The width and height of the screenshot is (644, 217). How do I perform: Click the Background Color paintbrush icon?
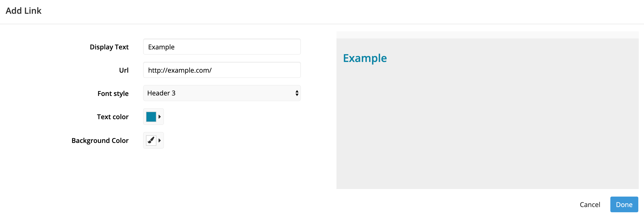tap(151, 140)
